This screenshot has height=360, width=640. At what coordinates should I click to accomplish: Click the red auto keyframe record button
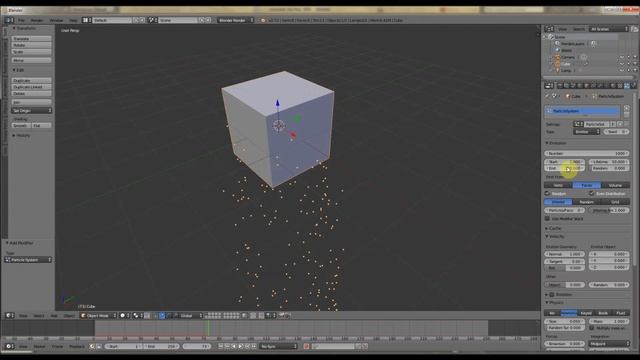(x=307, y=346)
